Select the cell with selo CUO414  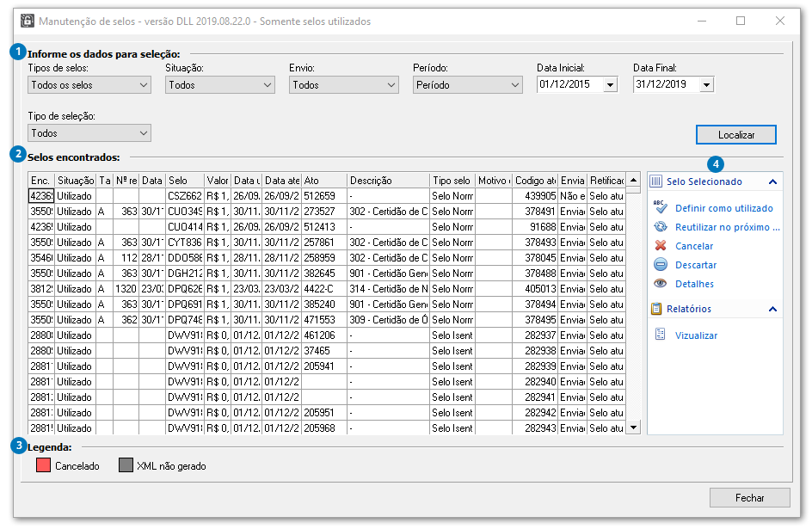185,227
